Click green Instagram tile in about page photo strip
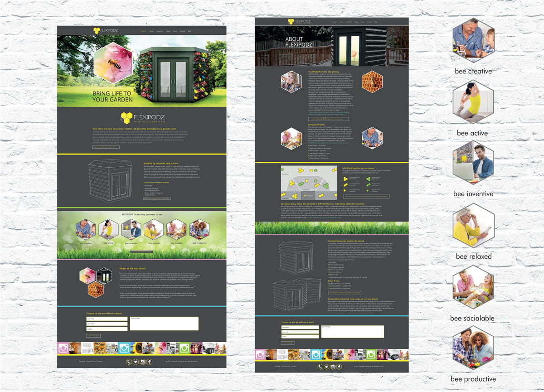The width and height of the screenshot is (544, 392). click(x=371, y=354)
